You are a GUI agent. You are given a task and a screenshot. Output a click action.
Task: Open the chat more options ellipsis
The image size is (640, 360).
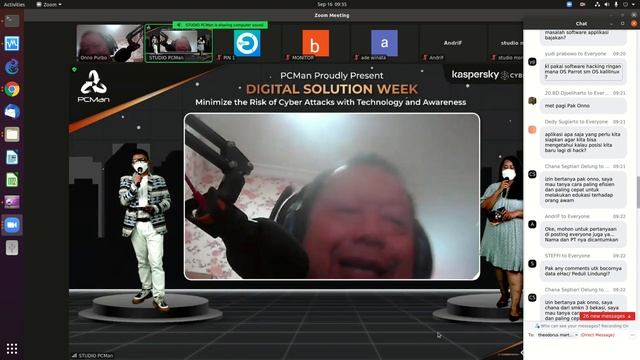click(632, 335)
